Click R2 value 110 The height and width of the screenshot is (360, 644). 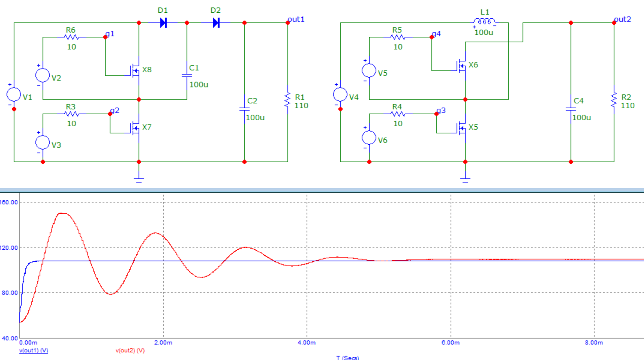tap(628, 105)
